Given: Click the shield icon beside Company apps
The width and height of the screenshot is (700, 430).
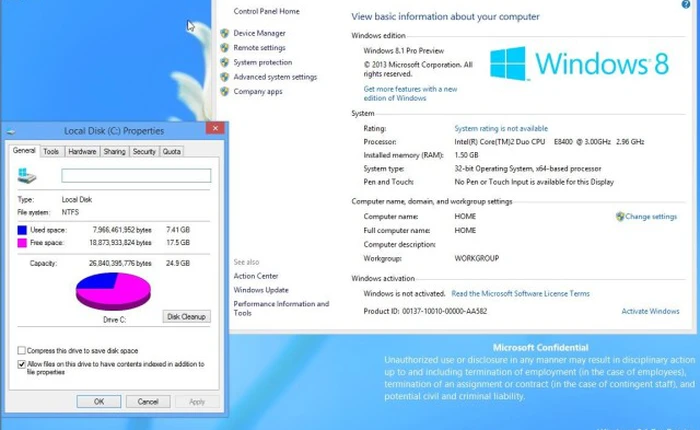Looking at the screenshot, I should [225, 92].
